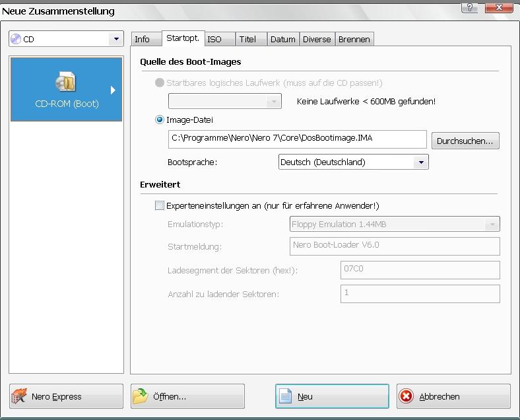Screen dimensions: 520x420
Task: Click the image file path field
Action: (298, 139)
